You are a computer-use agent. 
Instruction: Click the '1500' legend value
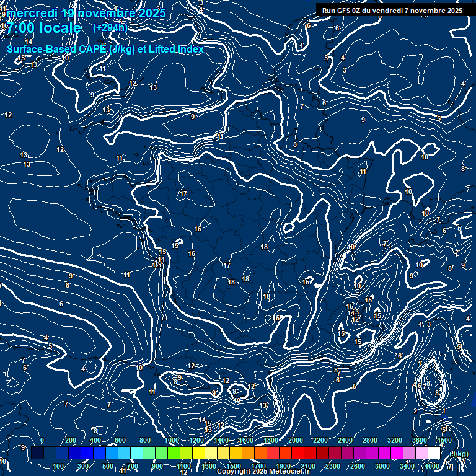tap(234, 466)
